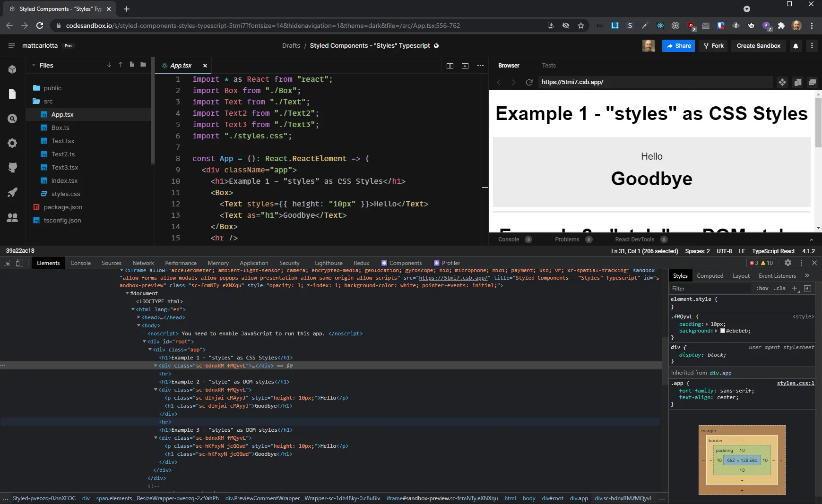Toggle the :hov element state panel
The image size is (822, 504).
coord(762,289)
